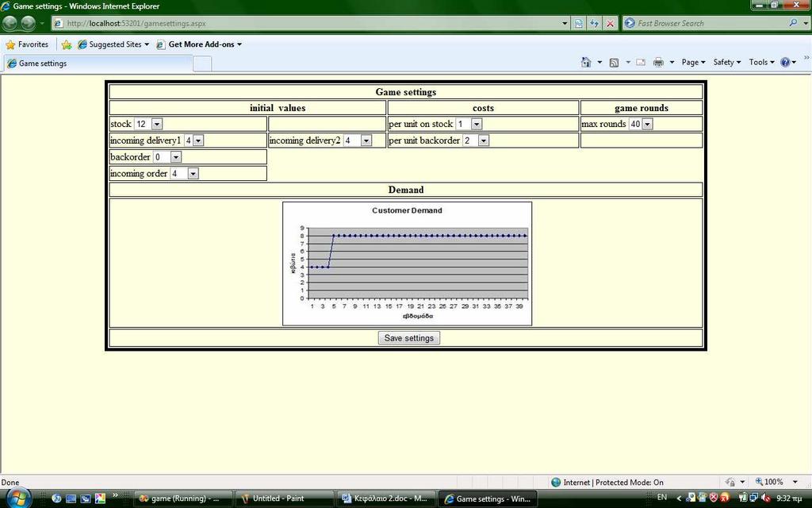Expand quick launch overflow chevron
Screen dimensions: 812x508
tap(116, 495)
